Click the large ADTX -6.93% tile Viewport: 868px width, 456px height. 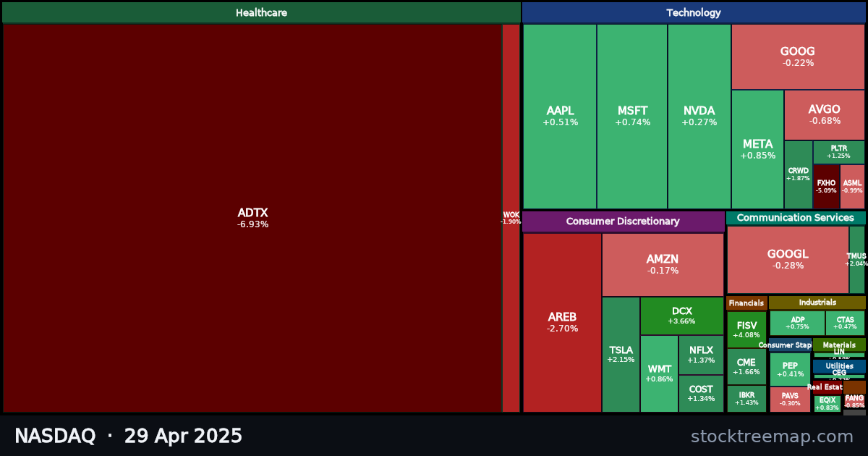[x=252, y=218]
